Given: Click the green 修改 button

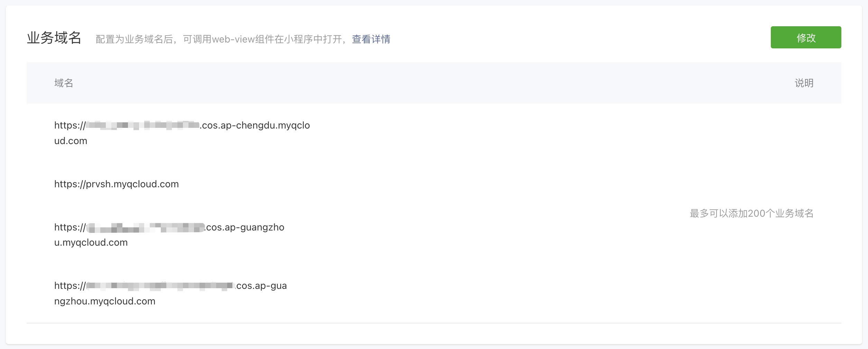Looking at the screenshot, I should (x=806, y=37).
